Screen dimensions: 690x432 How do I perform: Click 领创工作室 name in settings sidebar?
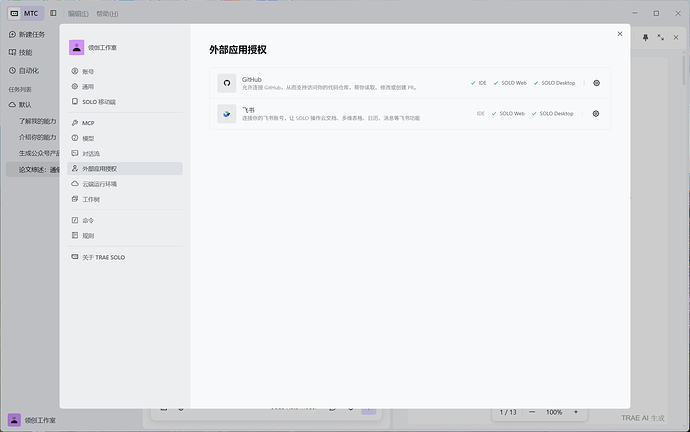103,48
